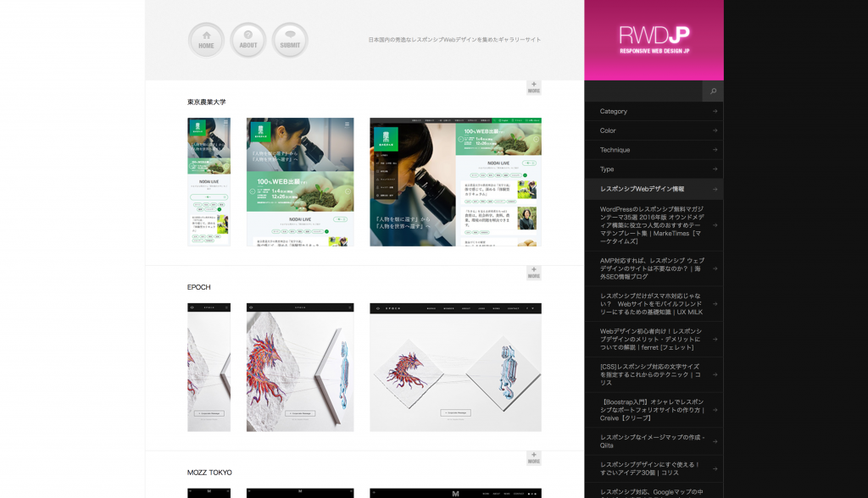Click the HOME round button
868x498 pixels.
pos(206,40)
